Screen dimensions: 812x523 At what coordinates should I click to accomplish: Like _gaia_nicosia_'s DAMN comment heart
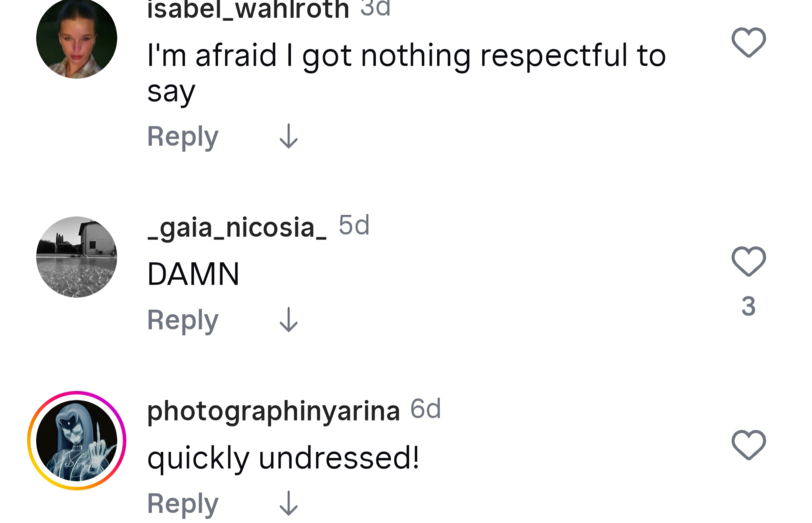click(748, 261)
